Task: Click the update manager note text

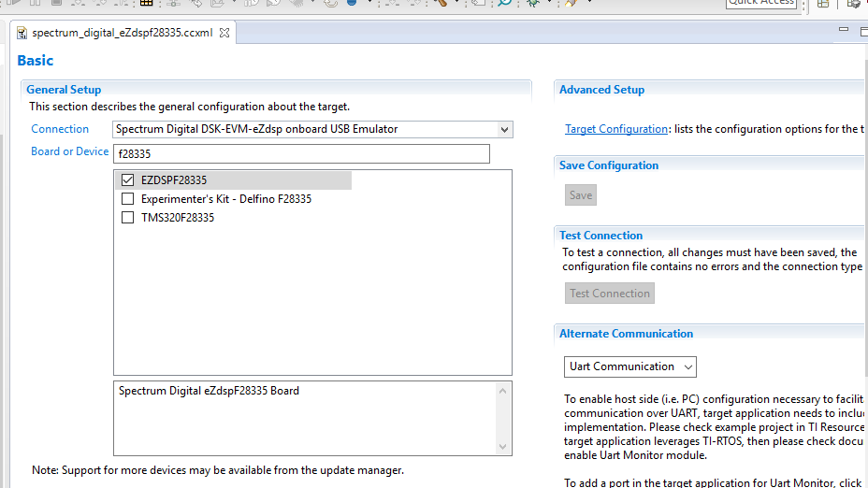Action: click(x=218, y=470)
